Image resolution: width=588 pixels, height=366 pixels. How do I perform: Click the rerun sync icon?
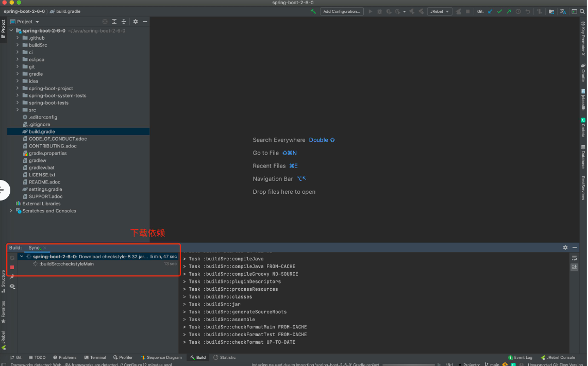(x=12, y=258)
